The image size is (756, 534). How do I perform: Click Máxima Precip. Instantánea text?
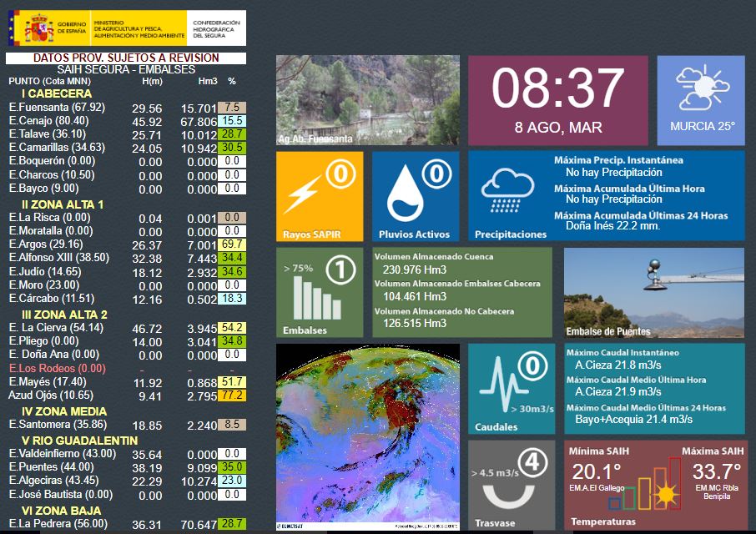click(618, 160)
